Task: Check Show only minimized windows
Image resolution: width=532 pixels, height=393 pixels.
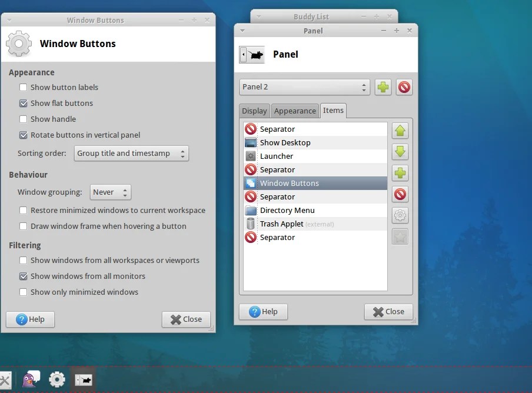Action: (23, 292)
